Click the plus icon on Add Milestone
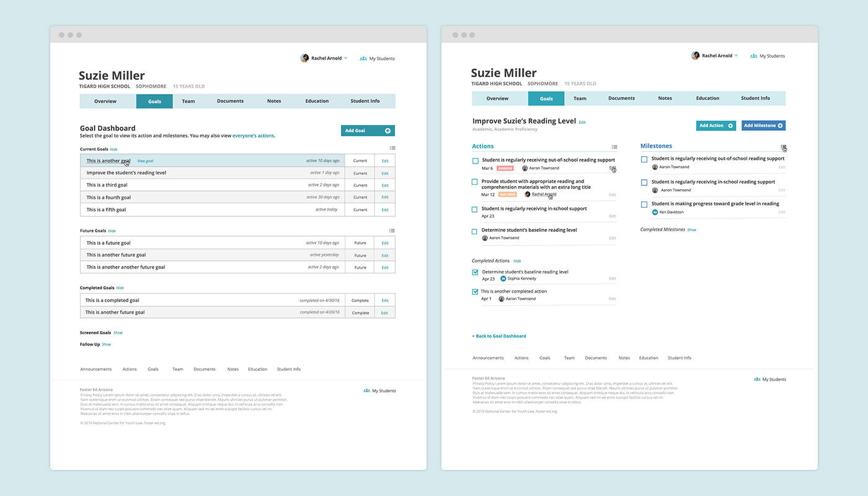This screenshot has height=496, width=868. tap(780, 126)
